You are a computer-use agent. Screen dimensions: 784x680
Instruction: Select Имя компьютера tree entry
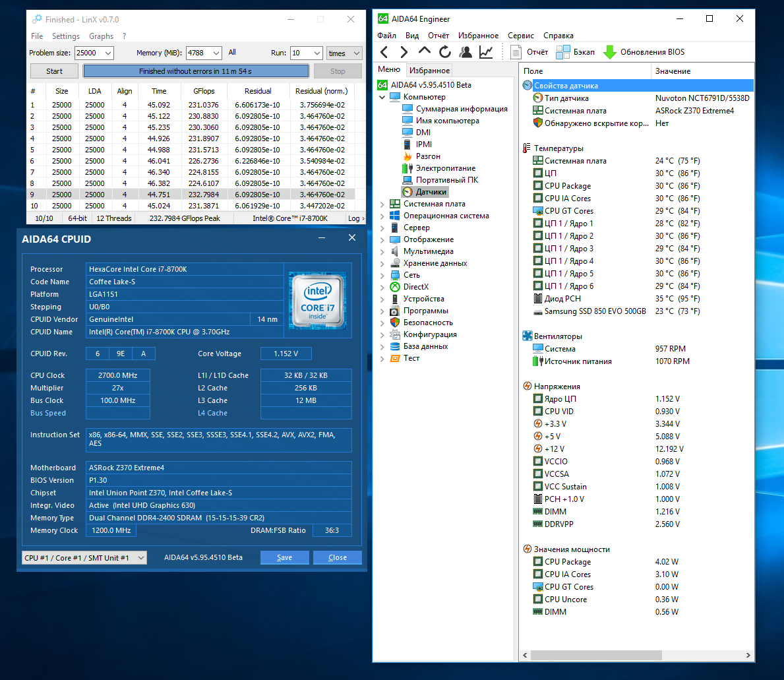pyautogui.click(x=441, y=121)
